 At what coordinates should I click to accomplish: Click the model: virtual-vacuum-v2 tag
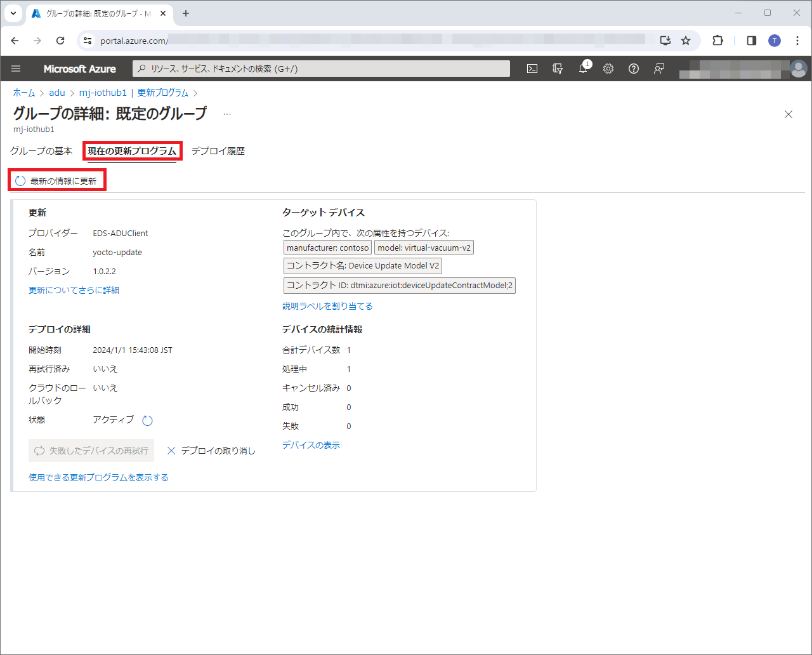[x=424, y=248]
